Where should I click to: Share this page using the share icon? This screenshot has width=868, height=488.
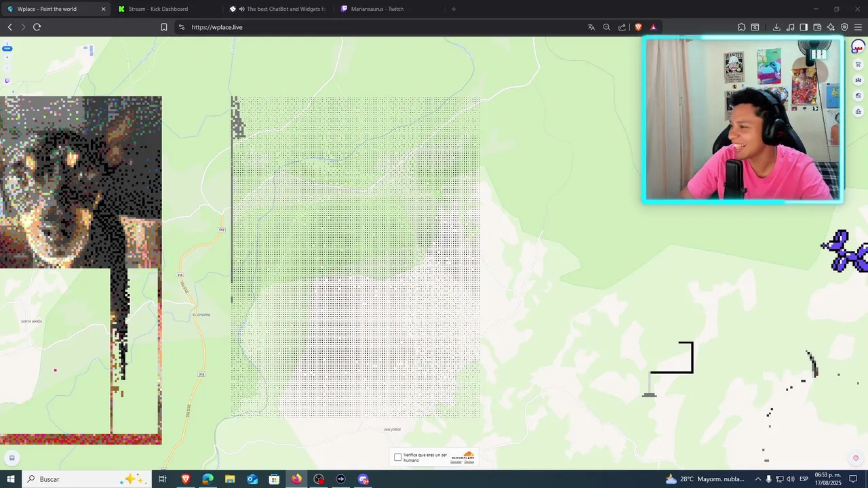(622, 27)
